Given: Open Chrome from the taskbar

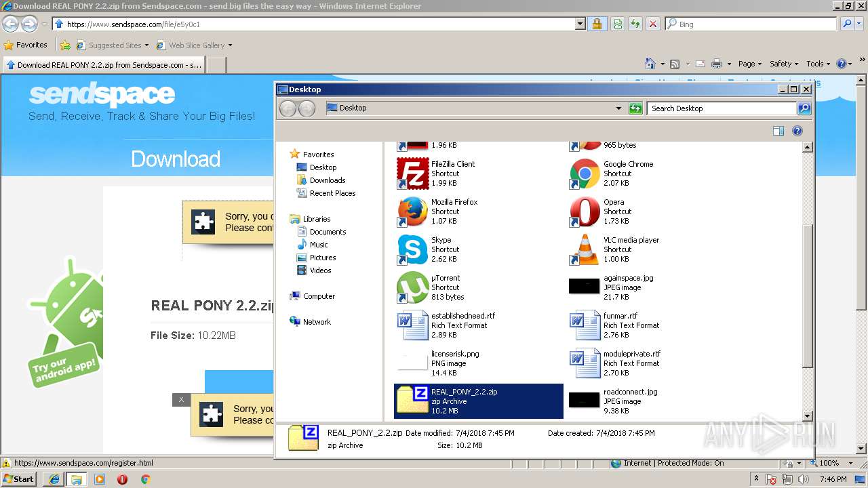Looking at the screenshot, I should click(x=145, y=479).
